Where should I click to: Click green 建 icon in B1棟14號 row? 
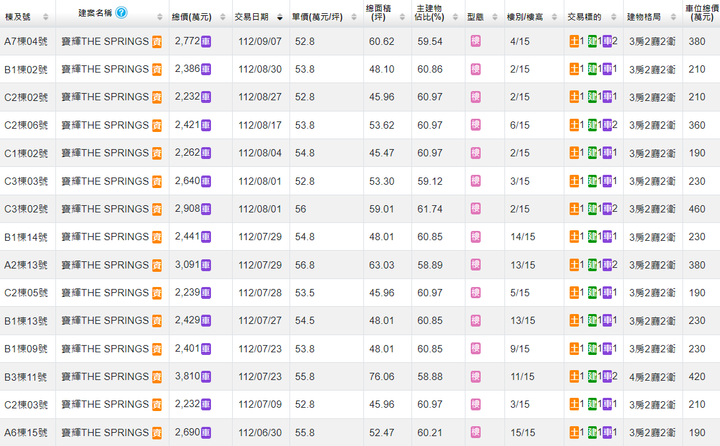592,237
